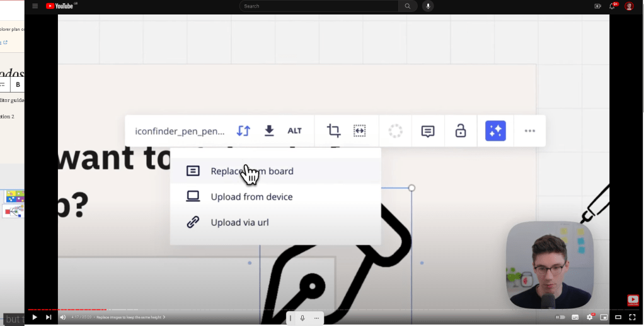Focus the YouTube Search field

click(x=319, y=6)
